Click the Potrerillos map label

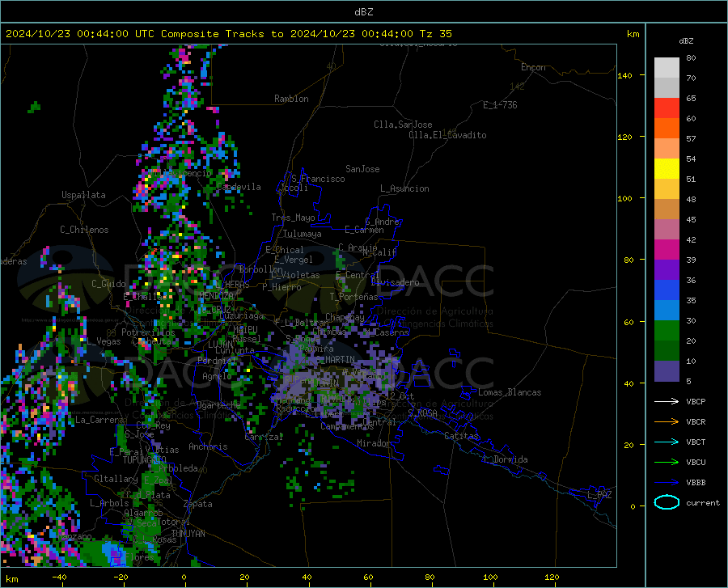click(148, 332)
